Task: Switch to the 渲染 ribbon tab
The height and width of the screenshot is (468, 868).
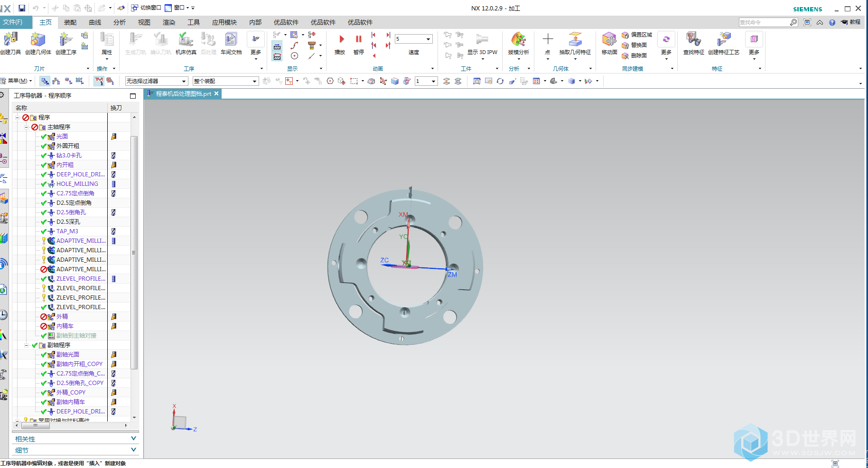Action: point(169,22)
